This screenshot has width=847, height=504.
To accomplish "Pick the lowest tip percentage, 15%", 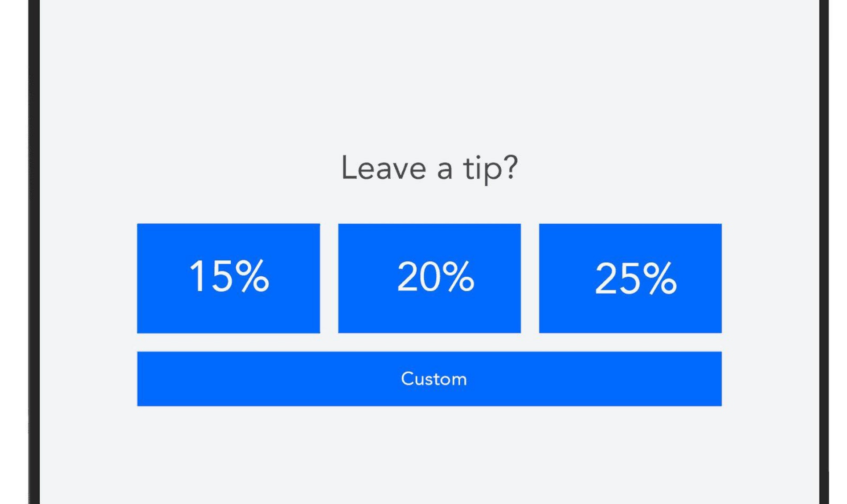I will tap(228, 278).
